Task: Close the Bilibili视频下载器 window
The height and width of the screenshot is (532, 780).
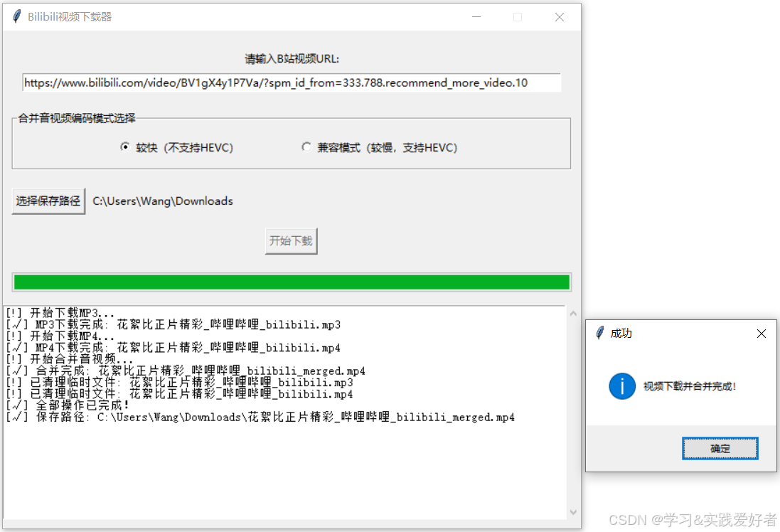Action: 559,17
